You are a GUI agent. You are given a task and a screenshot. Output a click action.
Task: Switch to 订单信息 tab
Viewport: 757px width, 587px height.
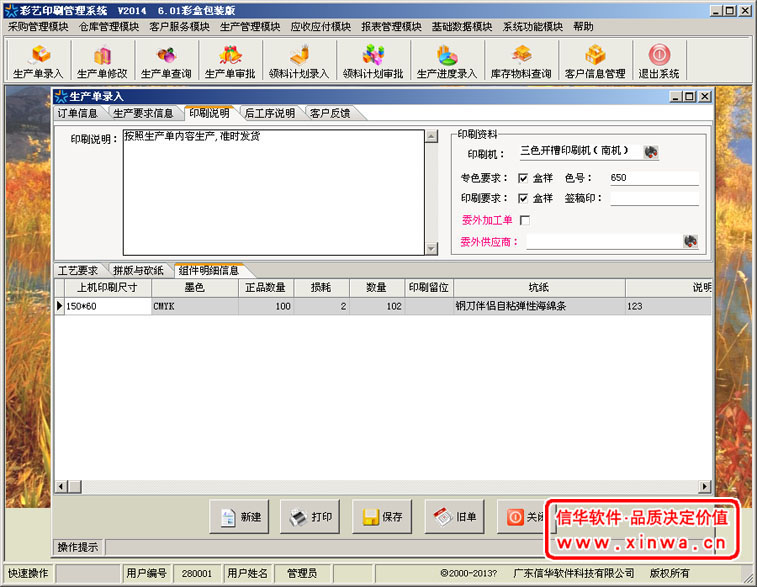[78, 113]
